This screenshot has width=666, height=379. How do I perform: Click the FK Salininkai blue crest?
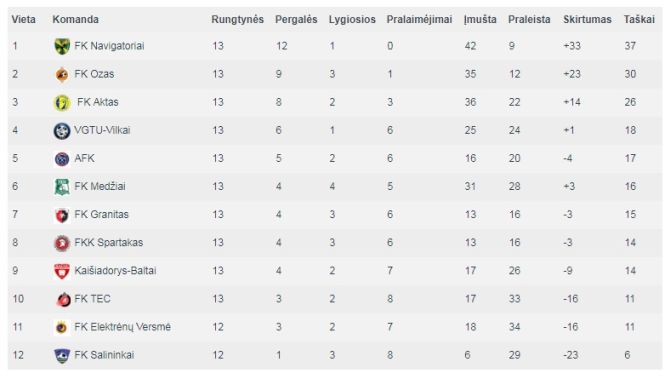62,356
